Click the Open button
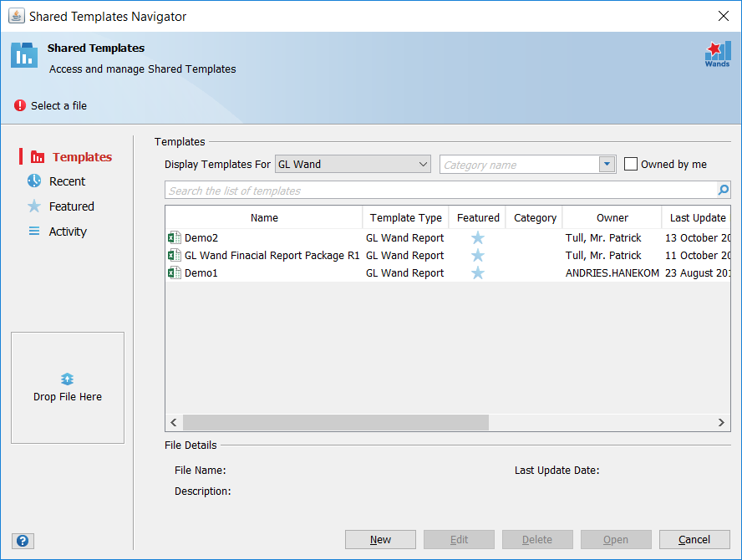Image resolution: width=742 pixels, height=560 pixels. (616, 540)
